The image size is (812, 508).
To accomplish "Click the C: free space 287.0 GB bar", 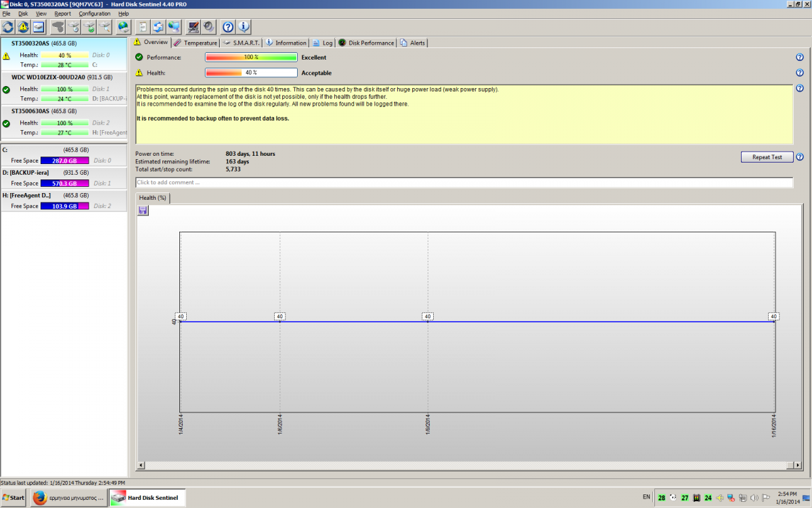I will [64, 161].
